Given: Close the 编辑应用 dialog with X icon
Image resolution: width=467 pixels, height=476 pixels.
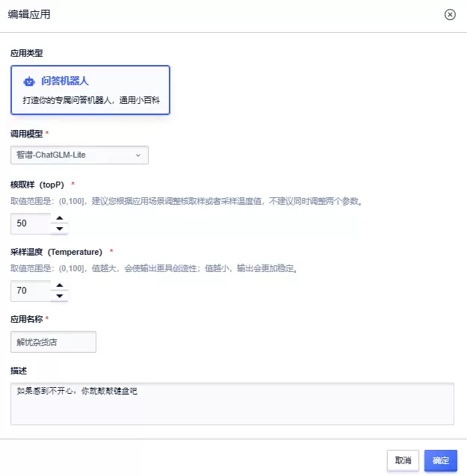Looking at the screenshot, I should (x=450, y=15).
